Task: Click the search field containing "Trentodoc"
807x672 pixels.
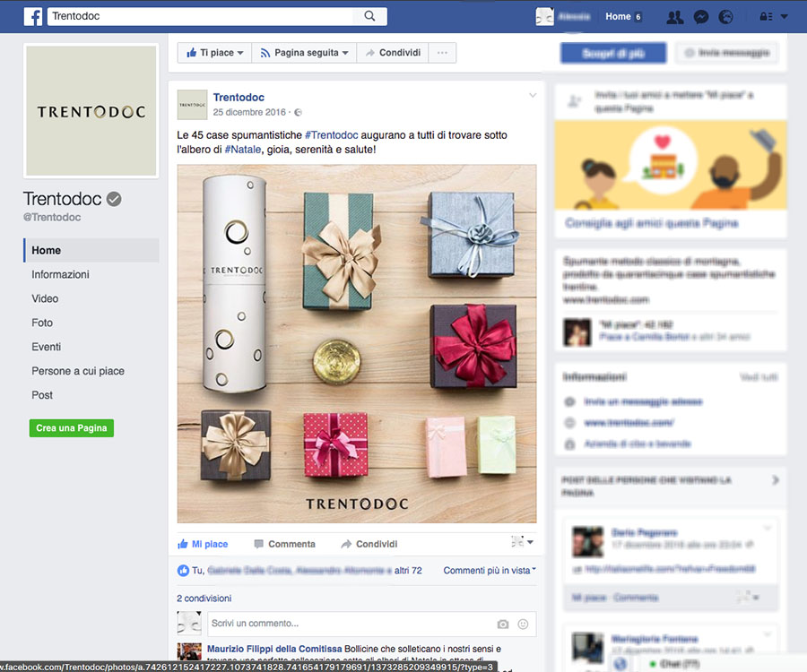Action: click(201, 16)
